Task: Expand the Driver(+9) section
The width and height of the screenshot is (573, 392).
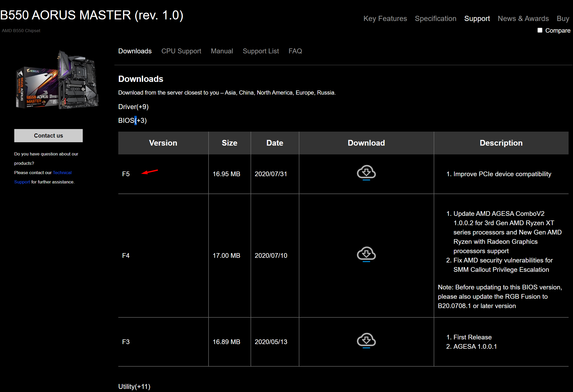Action: pyautogui.click(x=133, y=107)
